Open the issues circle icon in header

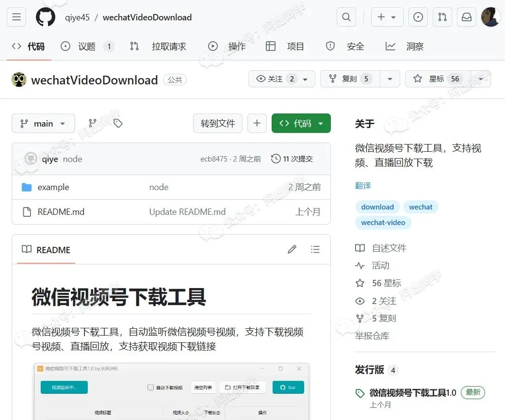coord(418,17)
